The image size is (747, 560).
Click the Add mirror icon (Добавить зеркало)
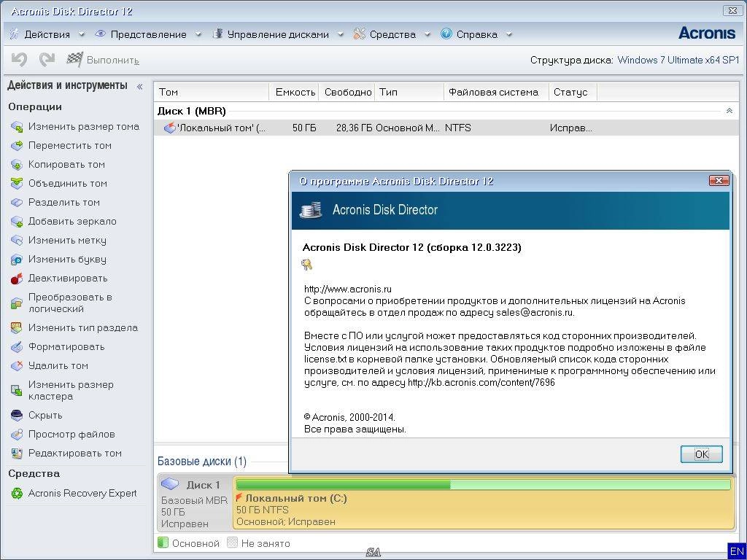(x=17, y=222)
